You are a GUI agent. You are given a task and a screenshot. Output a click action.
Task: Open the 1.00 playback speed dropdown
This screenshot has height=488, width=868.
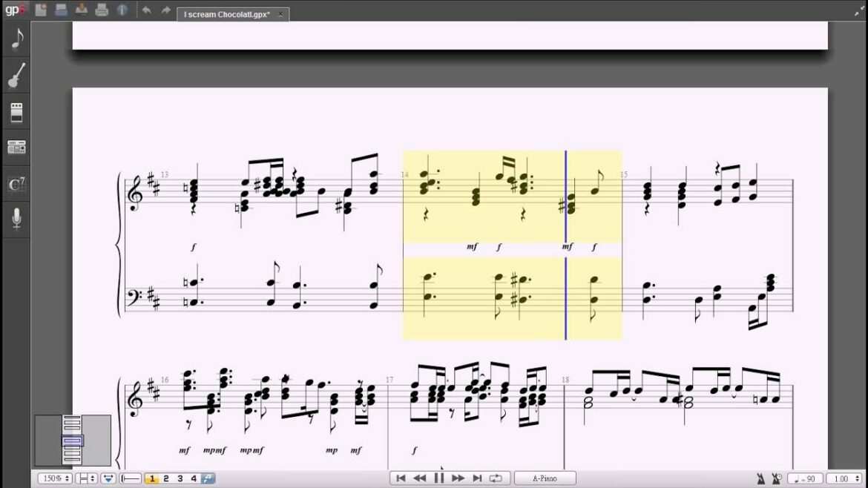843,479
